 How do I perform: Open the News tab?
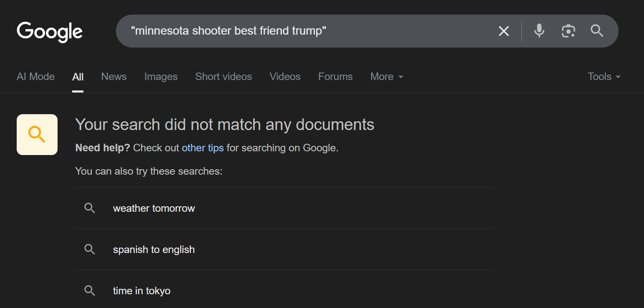coord(114,77)
